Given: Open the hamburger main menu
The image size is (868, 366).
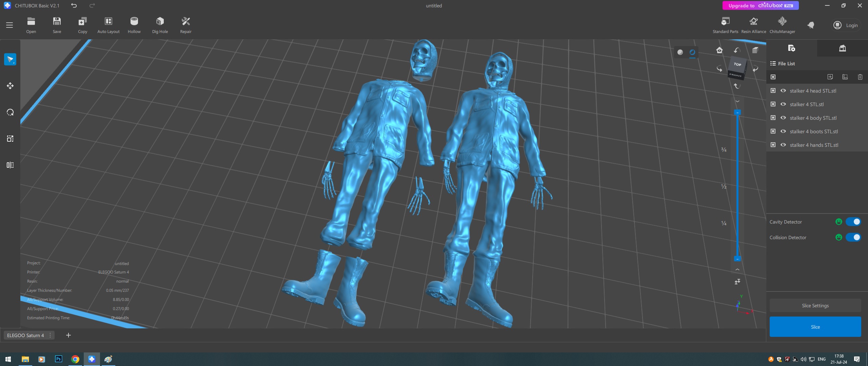Looking at the screenshot, I should pos(9,25).
